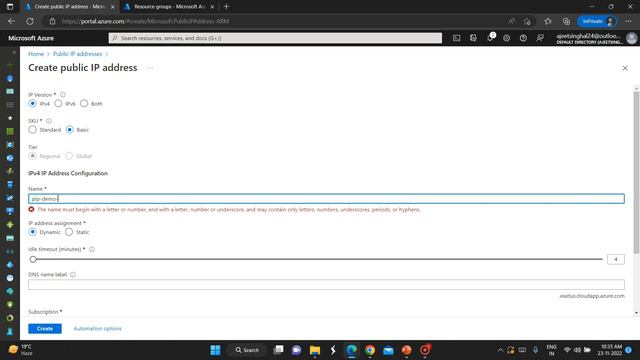Viewport: 640px width, 360px height.
Task: Click Public IP addresses breadcrumb link
Action: (x=78, y=54)
